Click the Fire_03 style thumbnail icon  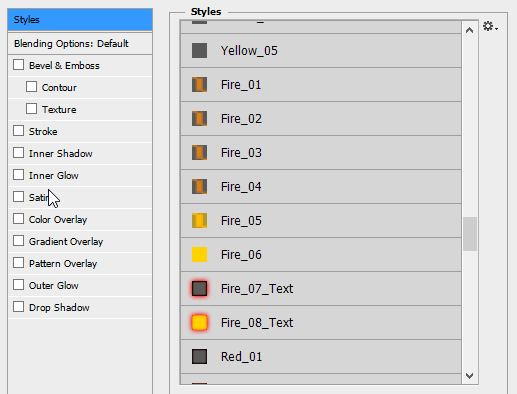click(199, 152)
